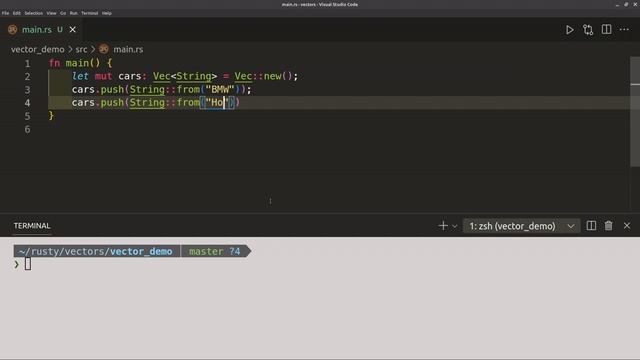Image resolution: width=640 pixels, height=360 pixels.
Task: Click the closing brace on line 5
Action: pos(51,116)
